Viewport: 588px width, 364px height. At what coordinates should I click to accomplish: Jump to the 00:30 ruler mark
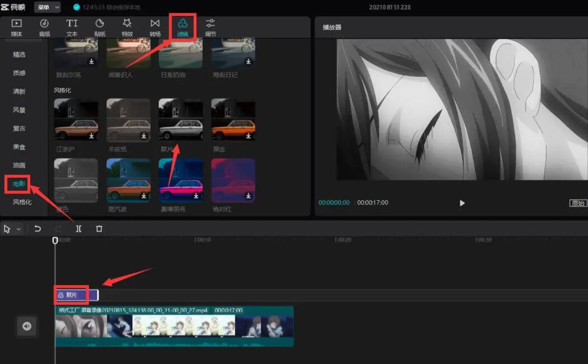pyautogui.click(x=484, y=240)
